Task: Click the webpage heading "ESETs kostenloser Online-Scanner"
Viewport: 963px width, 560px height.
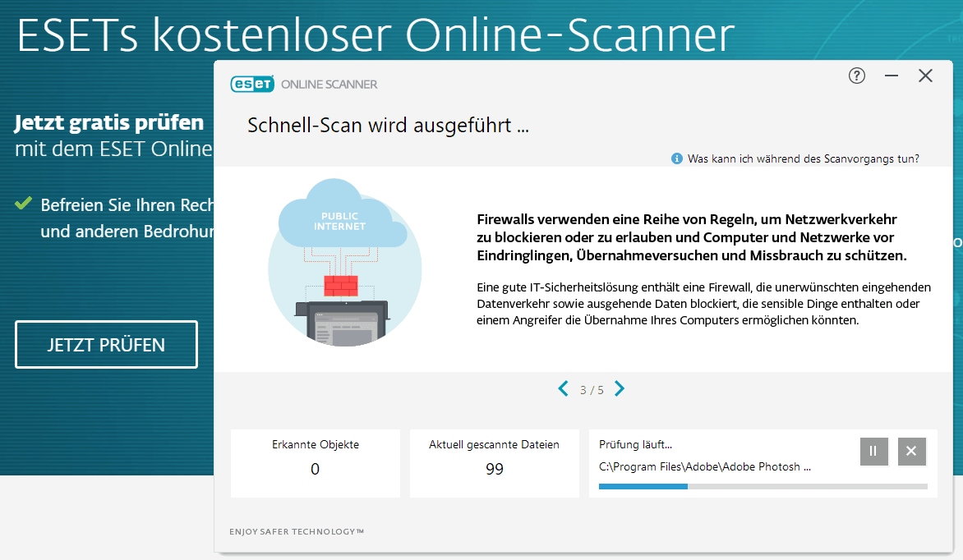Action: (x=376, y=34)
